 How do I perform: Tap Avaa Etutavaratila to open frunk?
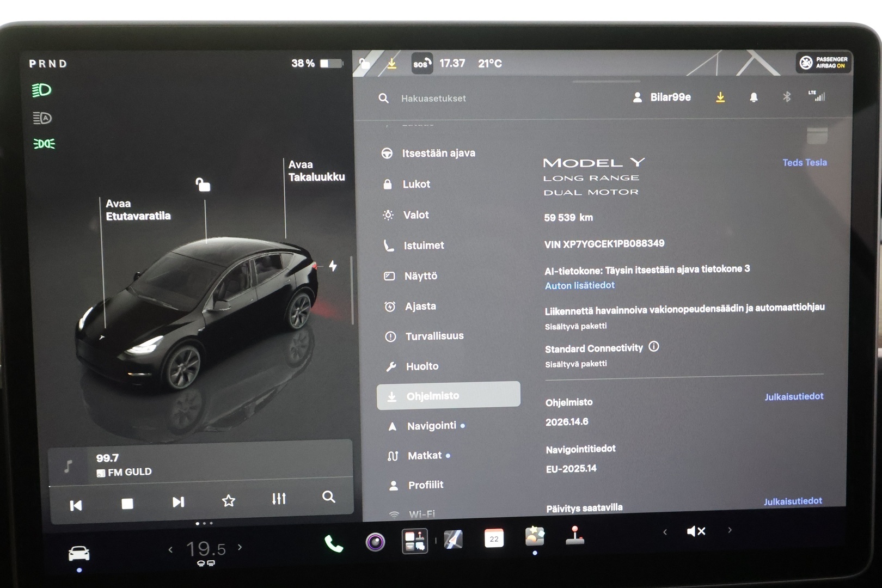[138, 210]
